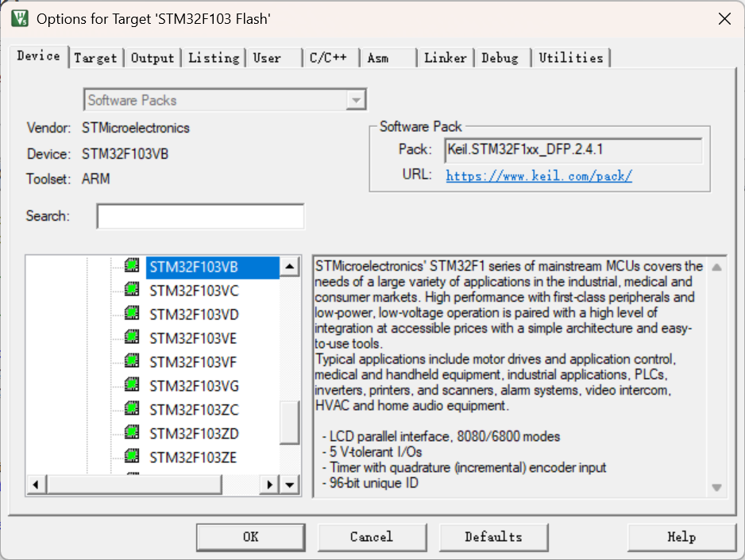Click description pane scroll up arrow

(x=717, y=268)
